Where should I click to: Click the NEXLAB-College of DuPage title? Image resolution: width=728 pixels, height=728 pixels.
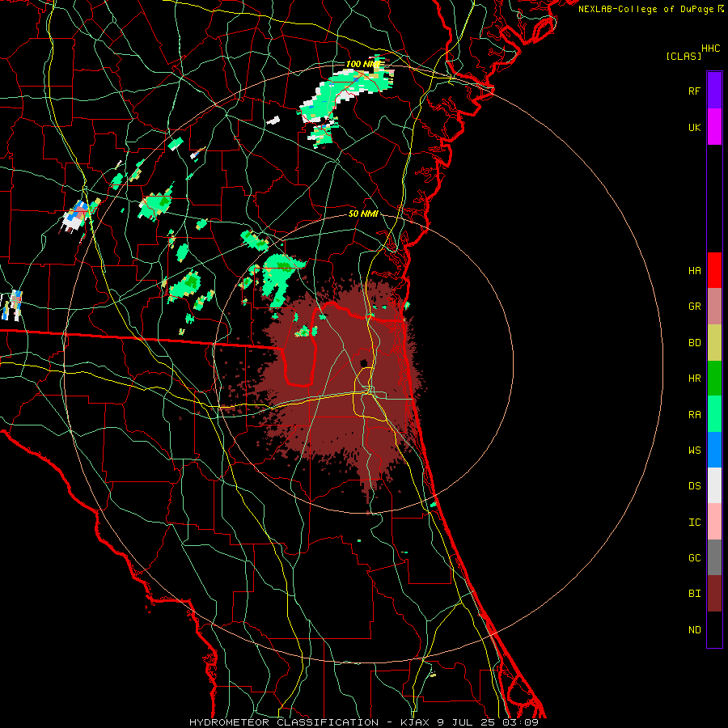click(646, 9)
